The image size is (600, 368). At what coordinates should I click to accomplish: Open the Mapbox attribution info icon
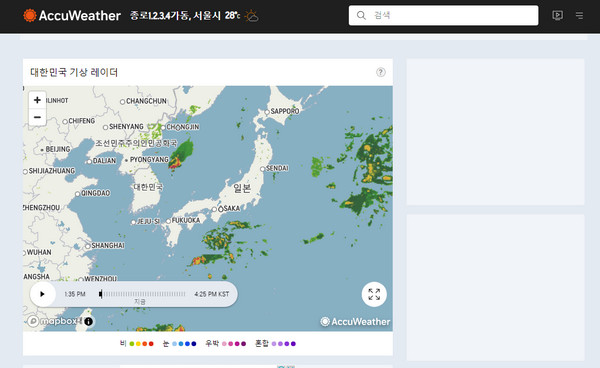coord(88,321)
